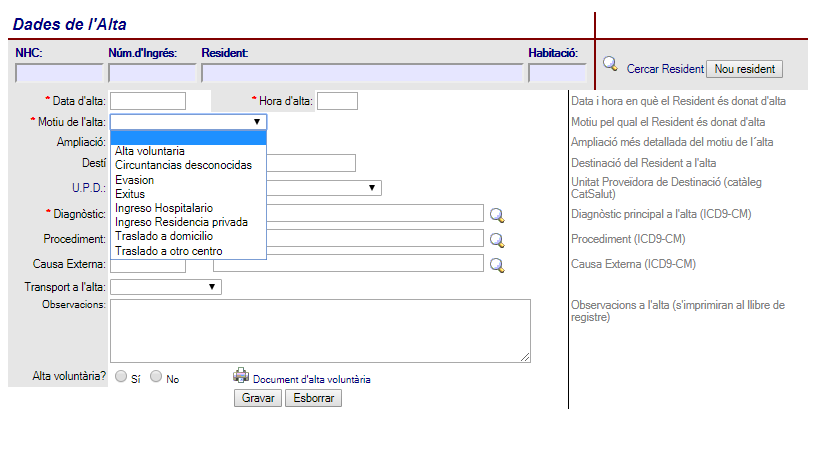
Task: Select 'No' for Alta voluntària
Action: (156, 377)
